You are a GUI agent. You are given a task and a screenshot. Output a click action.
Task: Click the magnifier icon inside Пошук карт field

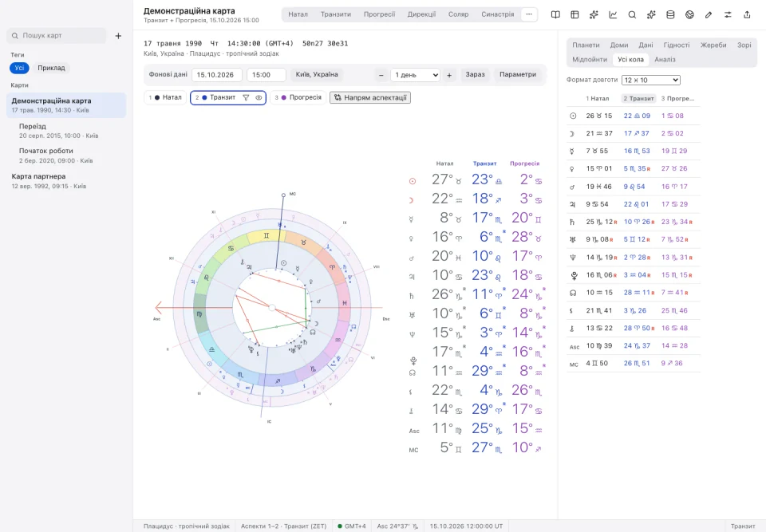point(15,36)
